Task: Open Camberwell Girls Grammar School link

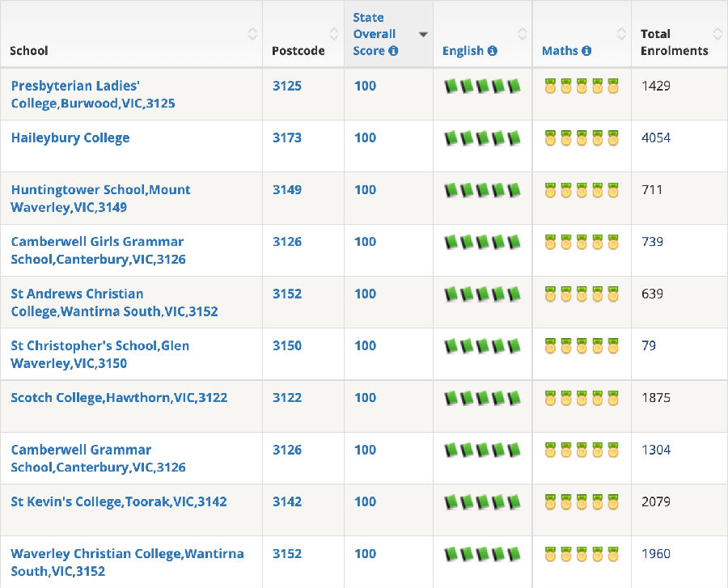Action: (98, 250)
